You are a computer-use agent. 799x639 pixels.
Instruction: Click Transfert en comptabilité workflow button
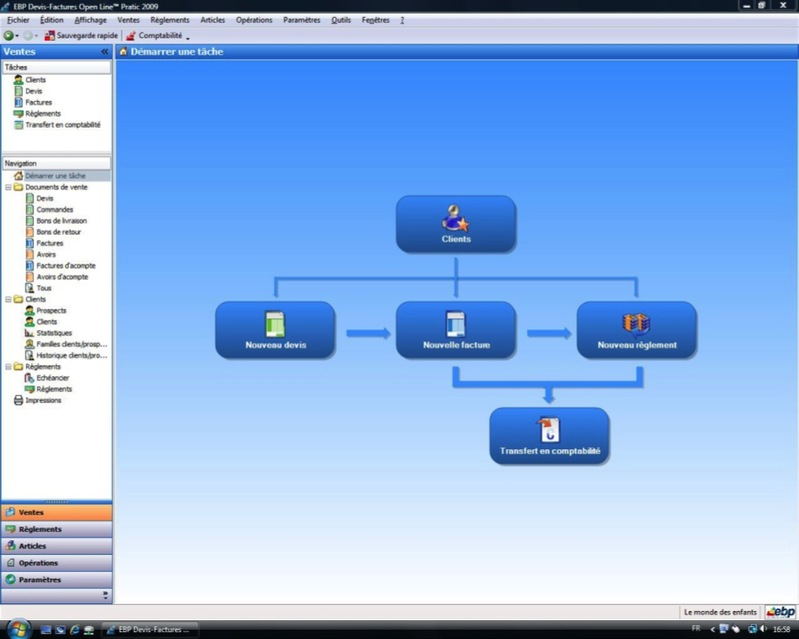click(549, 436)
